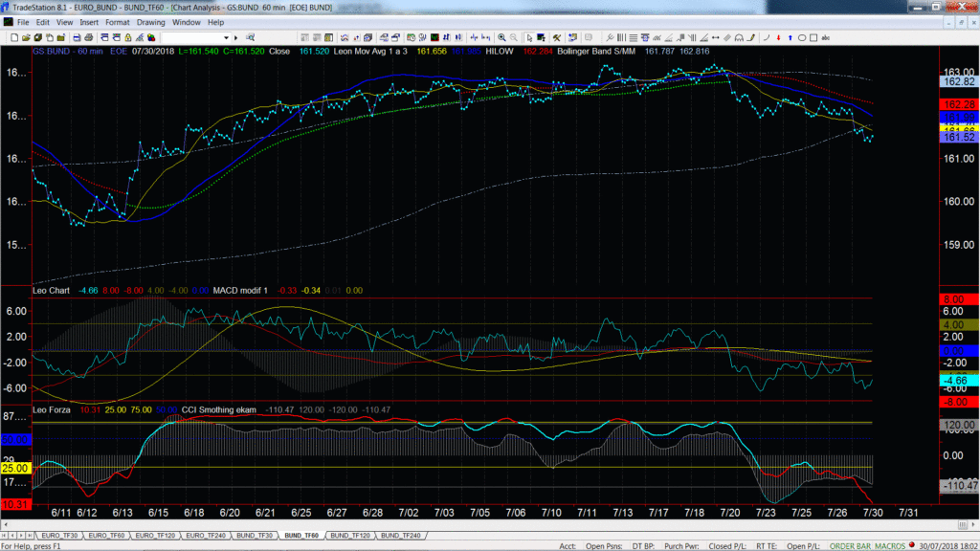
Task: Click the Open folder icon in toolbar
Action: [x=26, y=37]
